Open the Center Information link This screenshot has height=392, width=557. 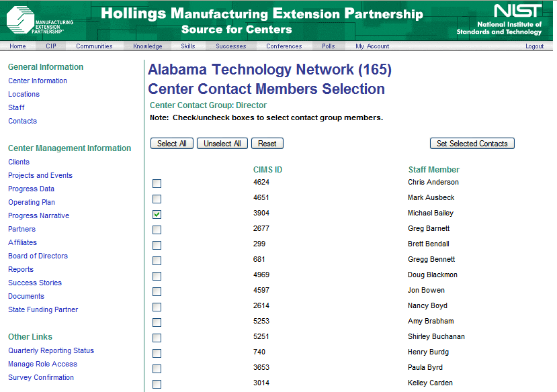pos(38,81)
